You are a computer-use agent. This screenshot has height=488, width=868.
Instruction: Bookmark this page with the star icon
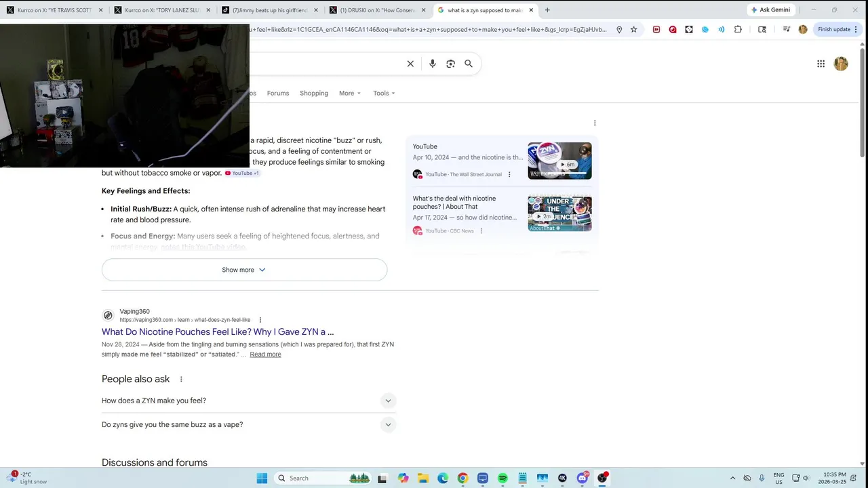(x=633, y=29)
